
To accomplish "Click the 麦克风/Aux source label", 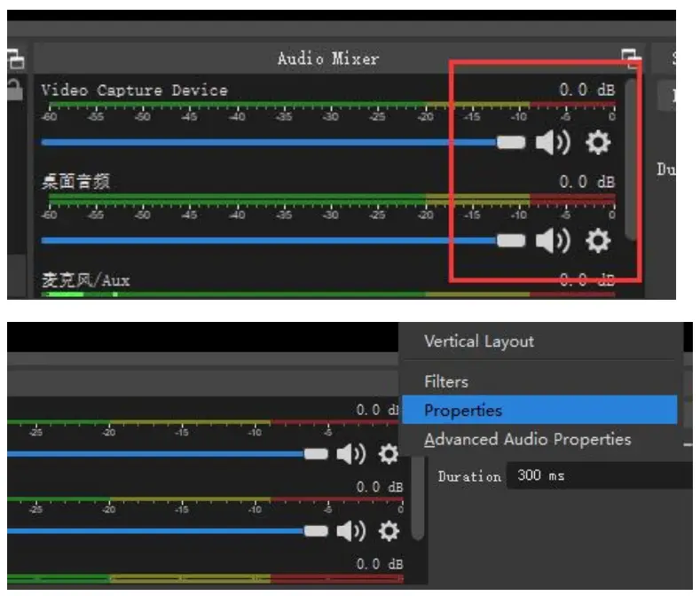I will click(x=86, y=280).
